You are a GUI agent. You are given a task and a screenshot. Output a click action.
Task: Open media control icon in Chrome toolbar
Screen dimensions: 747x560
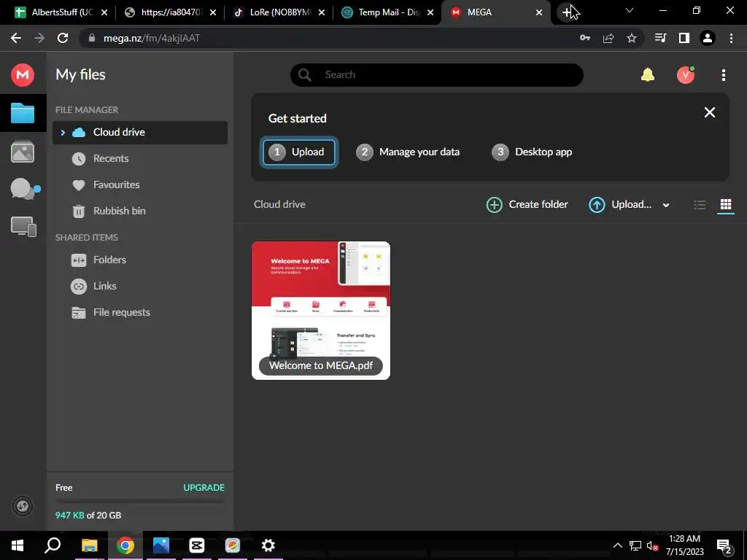point(660,38)
